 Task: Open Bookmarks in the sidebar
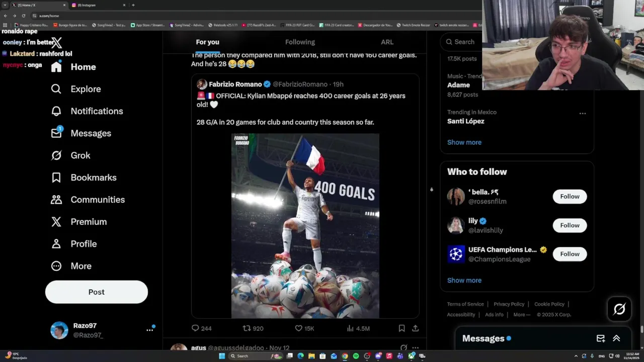84,177
